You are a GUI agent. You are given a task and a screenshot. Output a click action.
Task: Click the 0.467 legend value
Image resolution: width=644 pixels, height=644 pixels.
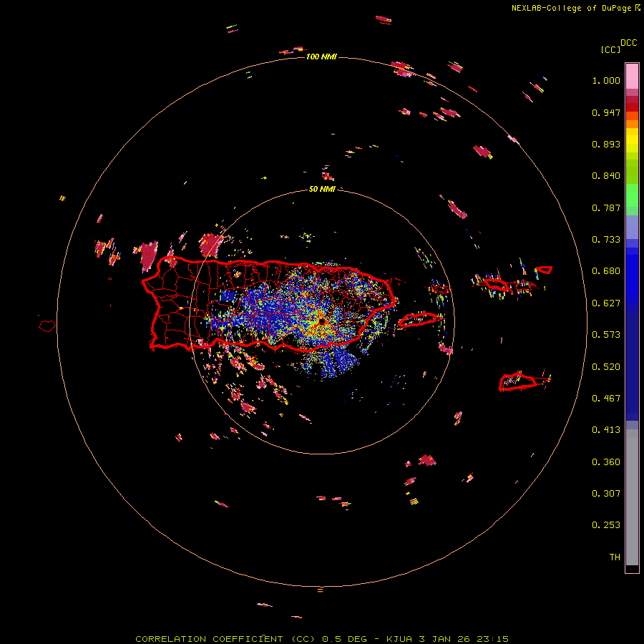coord(606,399)
